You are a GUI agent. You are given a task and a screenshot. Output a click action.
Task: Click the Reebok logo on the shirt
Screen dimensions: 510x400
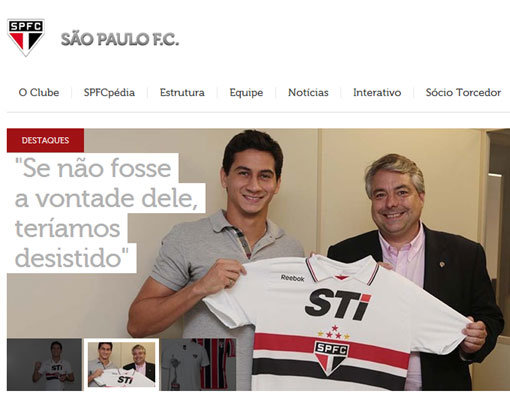point(292,278)
